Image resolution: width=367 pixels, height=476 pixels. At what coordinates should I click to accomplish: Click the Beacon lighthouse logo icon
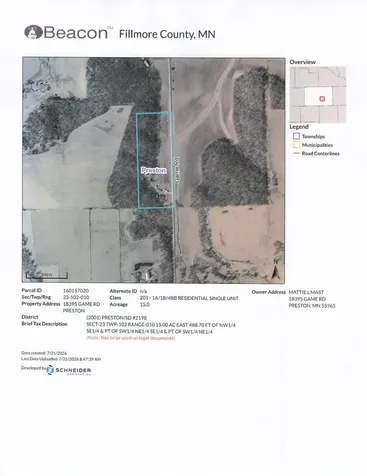click(33, 32)
